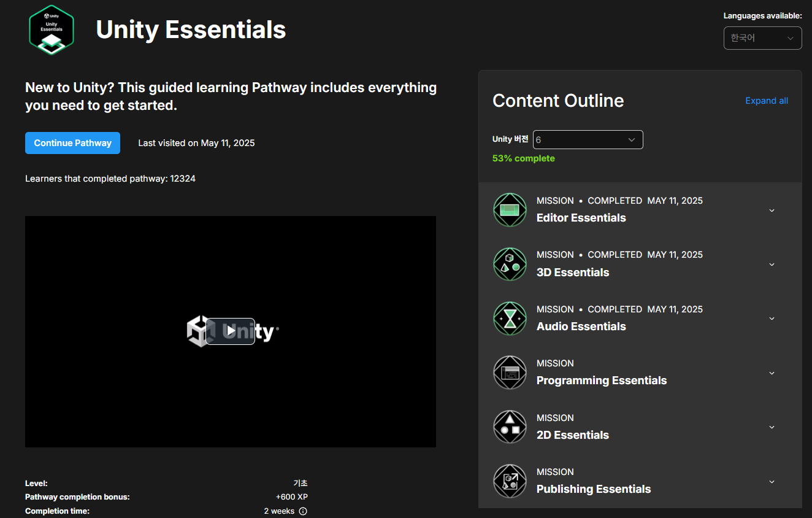The height and width of the screenshot is (518, 812).
Task: Click the New to Unity? intro paragraph
Action: (x=231, y=96)
